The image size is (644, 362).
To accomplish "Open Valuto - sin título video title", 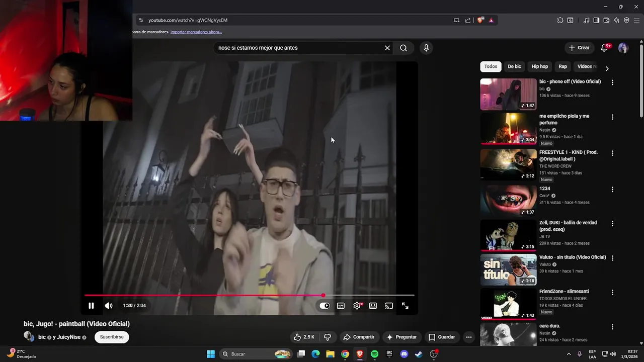I will click(573, 257).
